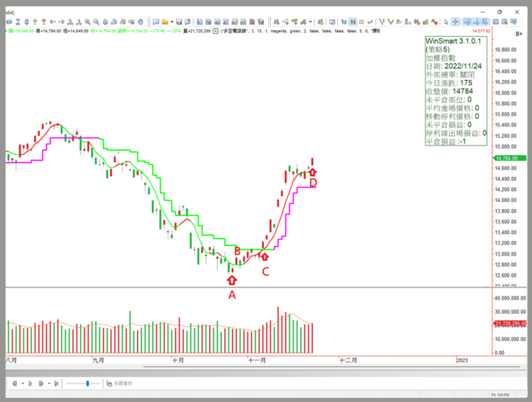Toggle the crosshair cursor tool
The width and height of the screenshot is (532, 402).
click(x=455, y=22)
